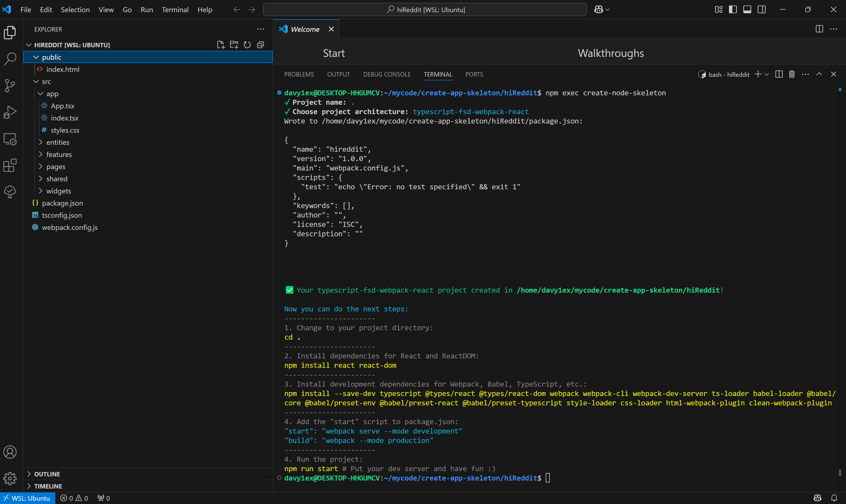Click the New Folder icon in Explorer
846x504 pixels.
point(234,45)
